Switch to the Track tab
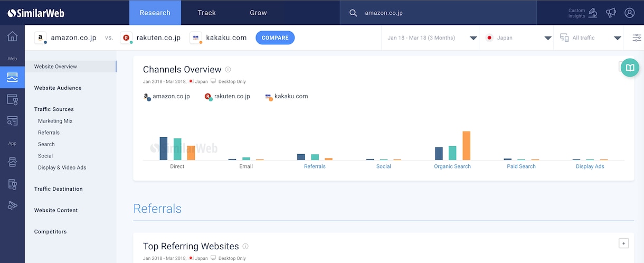This screenshot has height=263, width=644. [206, 13]
